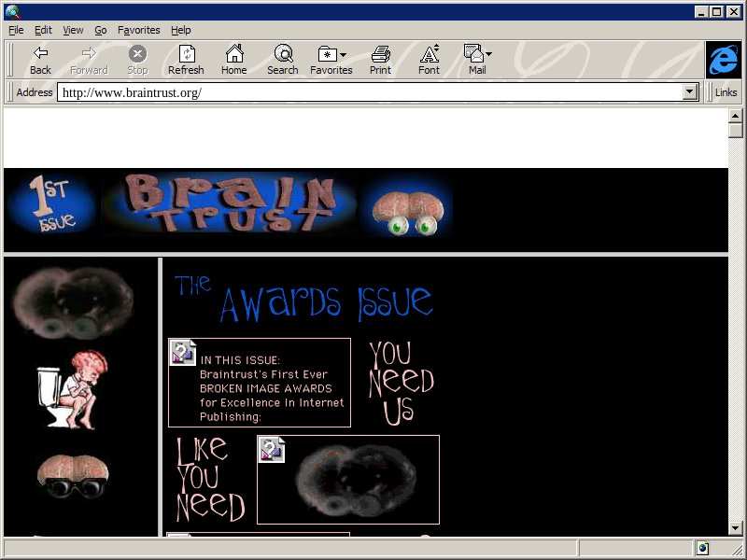Click the Links bar button
The image size is (747, 560).
pyautogui.click(x=726, y=92)
